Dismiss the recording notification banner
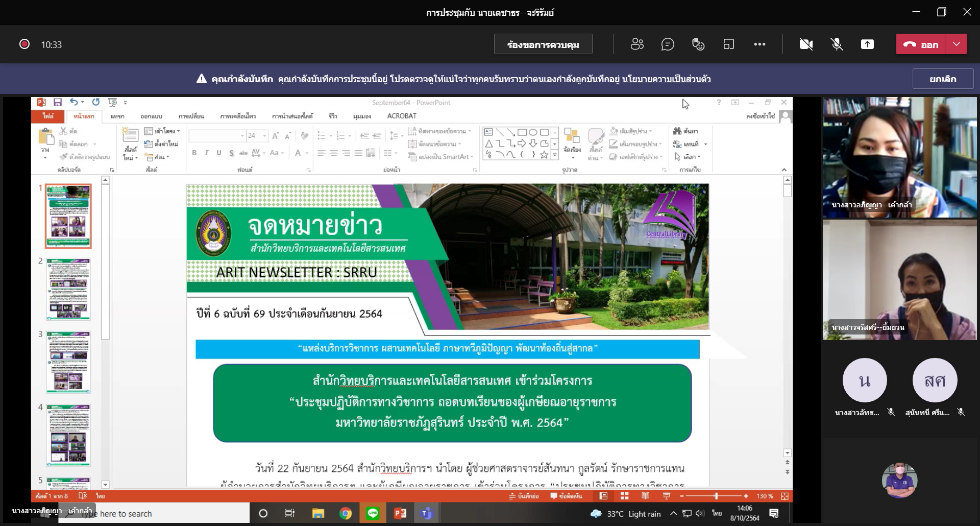Screen dimensions: 980x526 pyautogui.click(x=943, y=79)
